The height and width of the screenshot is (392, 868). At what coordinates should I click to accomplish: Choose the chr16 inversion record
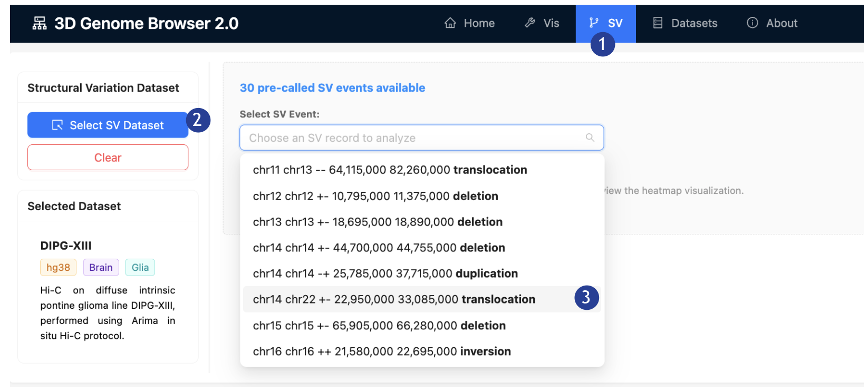click(x=381, y=351)
